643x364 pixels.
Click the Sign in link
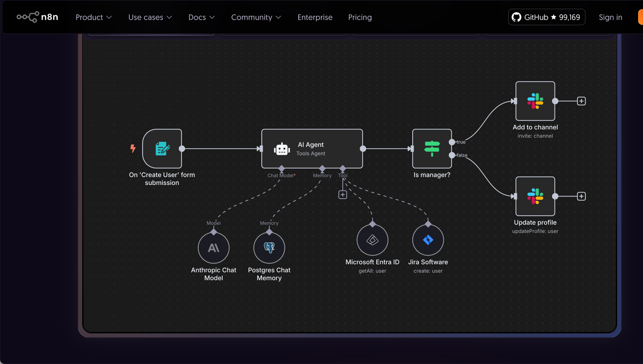coord(610,17)
